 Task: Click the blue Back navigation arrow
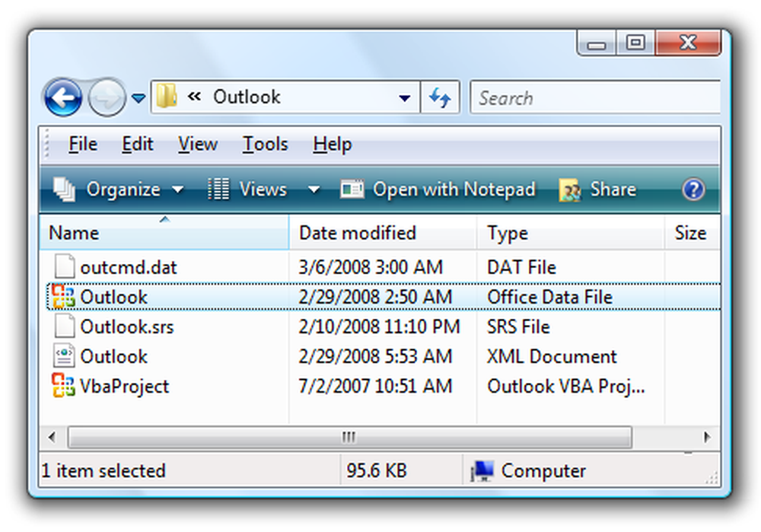pos(62,97)
